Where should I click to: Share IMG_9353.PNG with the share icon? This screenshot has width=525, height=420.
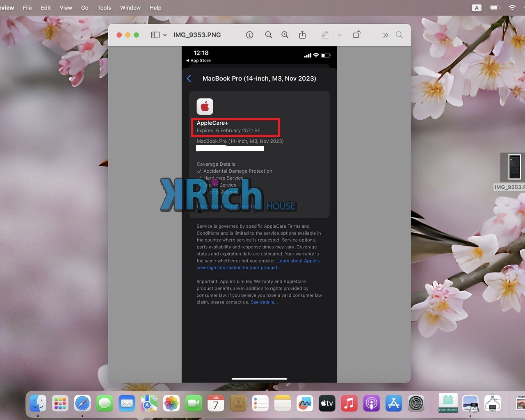(302, 35)
